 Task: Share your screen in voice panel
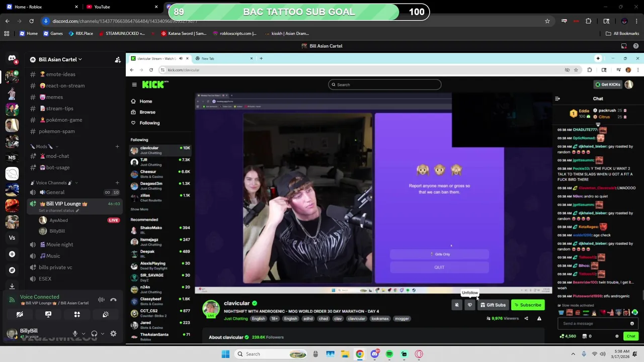[48, 314]
